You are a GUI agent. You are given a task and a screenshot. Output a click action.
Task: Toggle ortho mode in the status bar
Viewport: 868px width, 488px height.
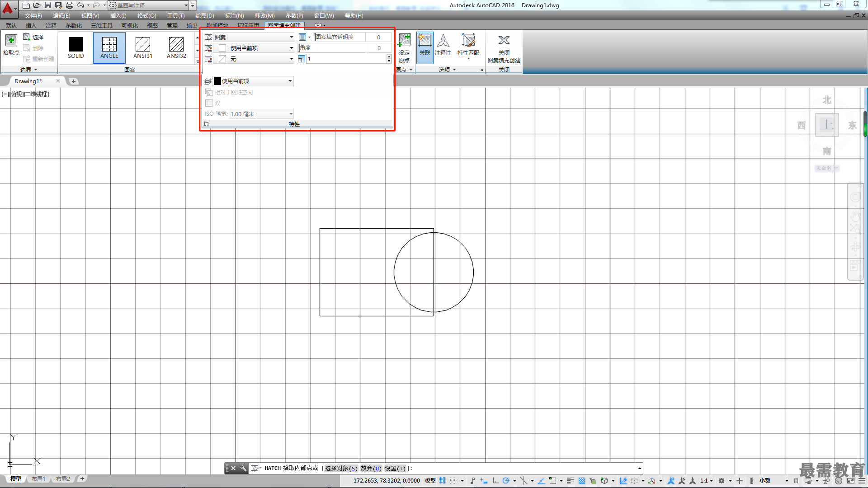[x=495, y=481]
